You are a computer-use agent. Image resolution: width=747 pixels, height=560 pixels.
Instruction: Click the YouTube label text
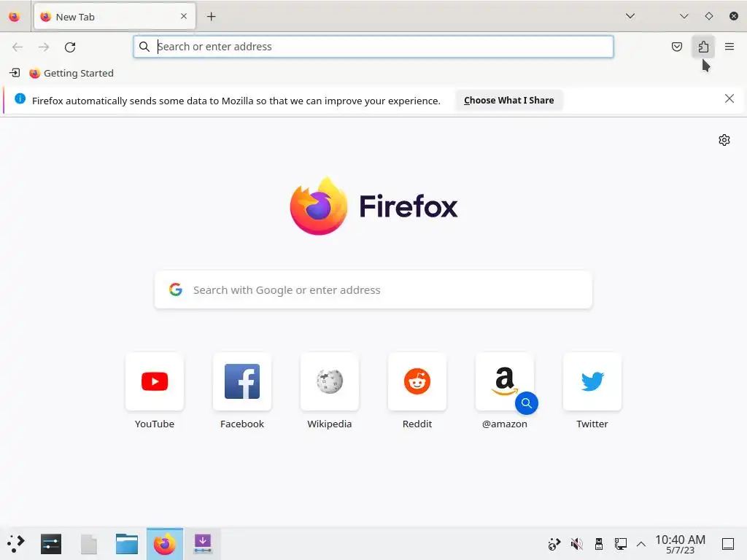[155, 424]
